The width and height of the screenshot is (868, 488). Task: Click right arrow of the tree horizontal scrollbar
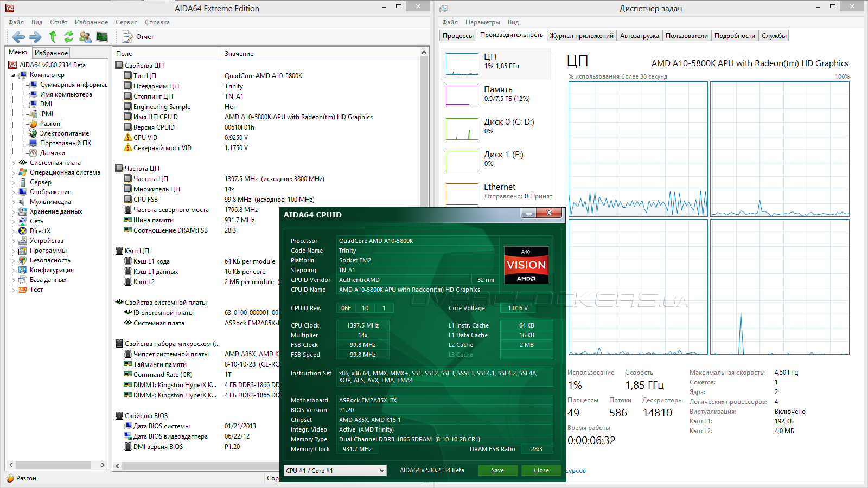(x=103, y=465)
